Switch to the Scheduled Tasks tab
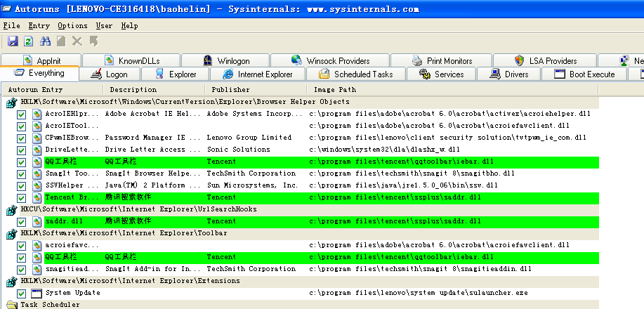 pos(356,74)
